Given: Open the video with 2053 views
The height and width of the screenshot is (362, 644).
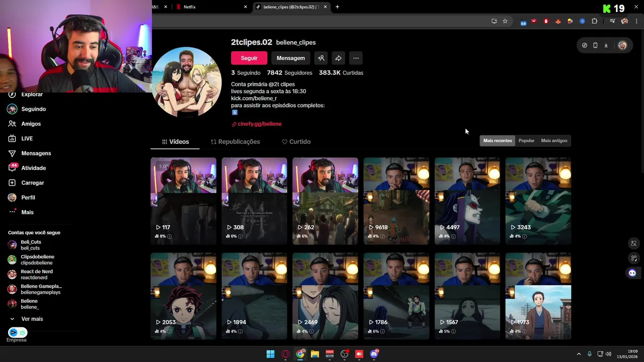Looking at the screenshot, I should pyautogui.click(x=184, y=296).
